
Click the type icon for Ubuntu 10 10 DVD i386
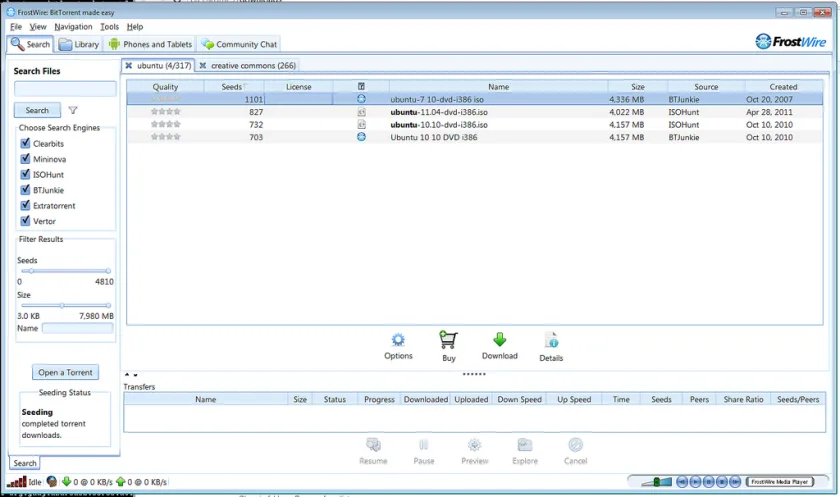pos(361,137)
